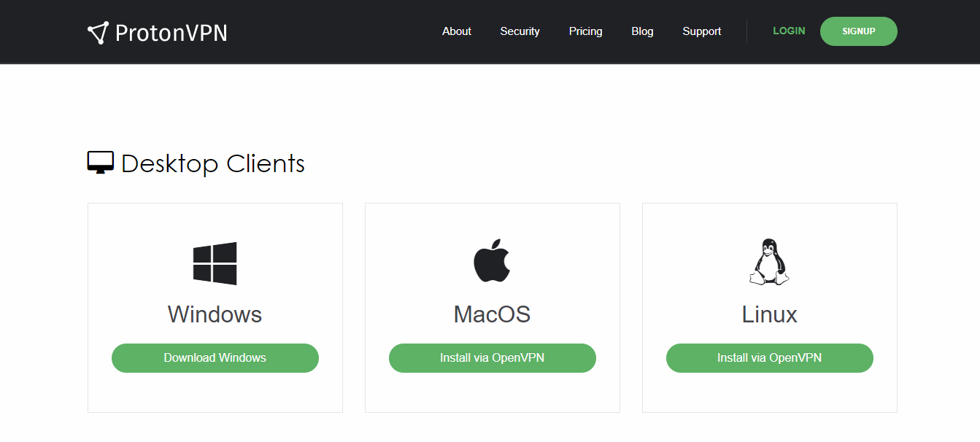Click the Linux Tux penguin icon
The width and height of the screenshot is (980, 442).
point(769,262)
